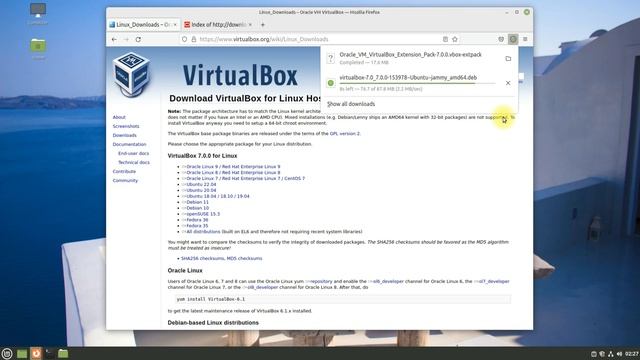Open the Pocket save icon
The width and height of the screenshot is (640, 360).
[501, 39]
